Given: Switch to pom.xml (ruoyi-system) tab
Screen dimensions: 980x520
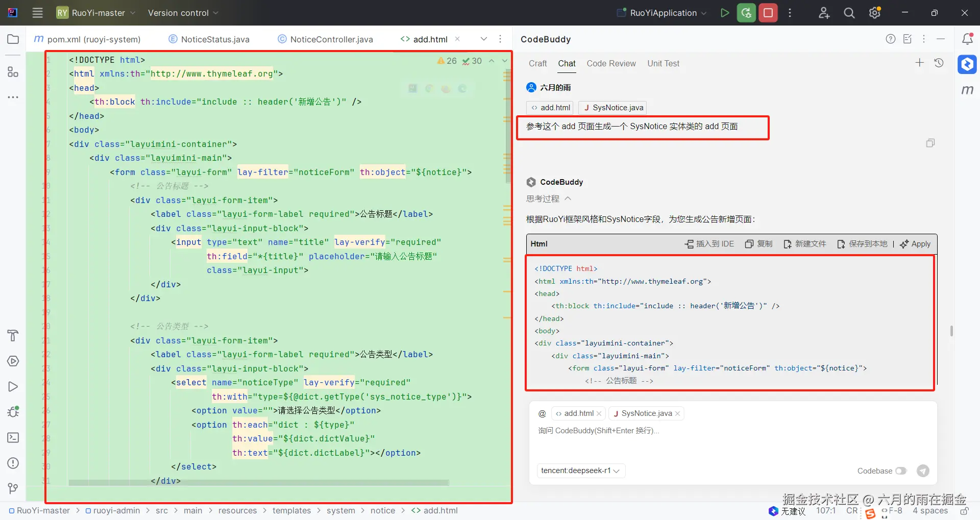Looking at the screenshot, I should [x=87, y=39].
